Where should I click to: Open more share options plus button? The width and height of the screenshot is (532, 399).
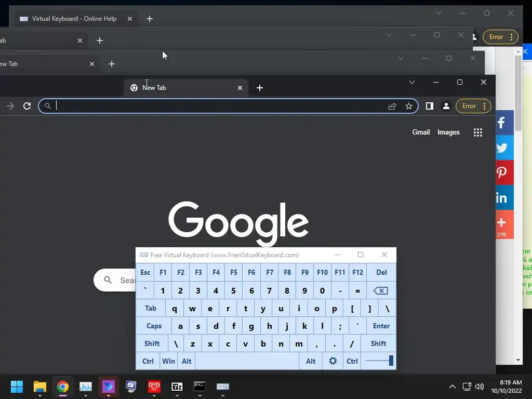505,224
